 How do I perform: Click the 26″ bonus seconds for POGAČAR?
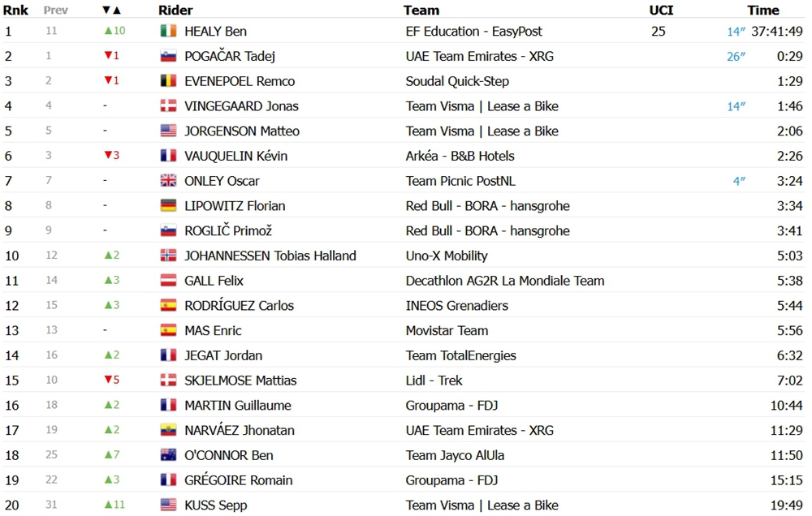[736, 56]
